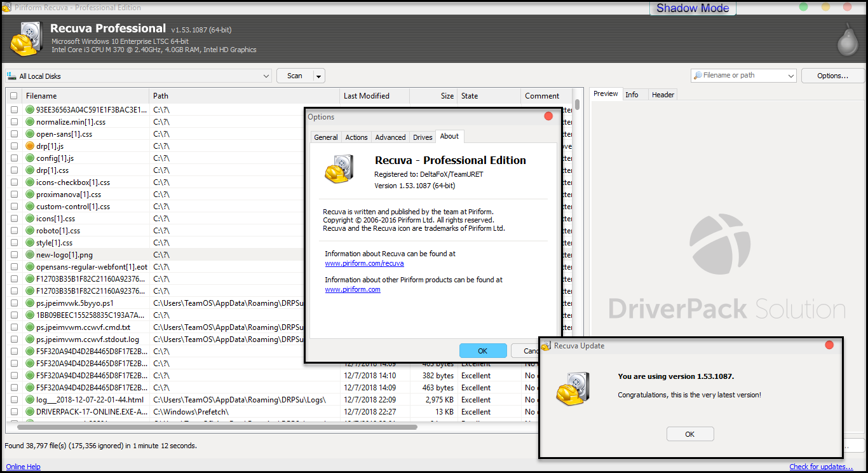This screenshot has height=473, width=868.
Task: Click the Scan button
Action: (x=295, y=76)
